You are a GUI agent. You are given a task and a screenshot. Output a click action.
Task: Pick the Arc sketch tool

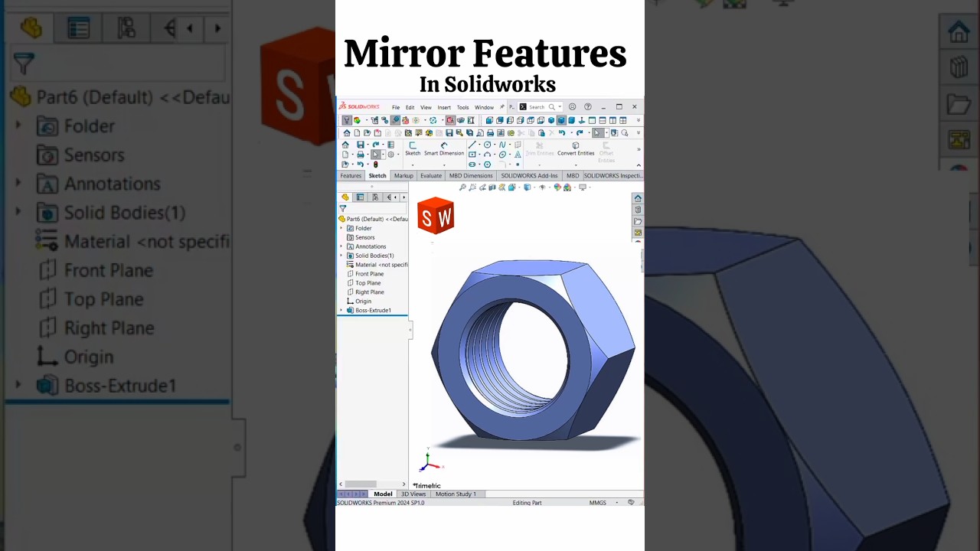click(x=487, y=155)
